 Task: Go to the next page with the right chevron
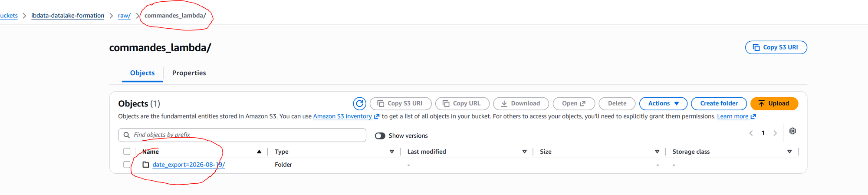tap(775, 133)
